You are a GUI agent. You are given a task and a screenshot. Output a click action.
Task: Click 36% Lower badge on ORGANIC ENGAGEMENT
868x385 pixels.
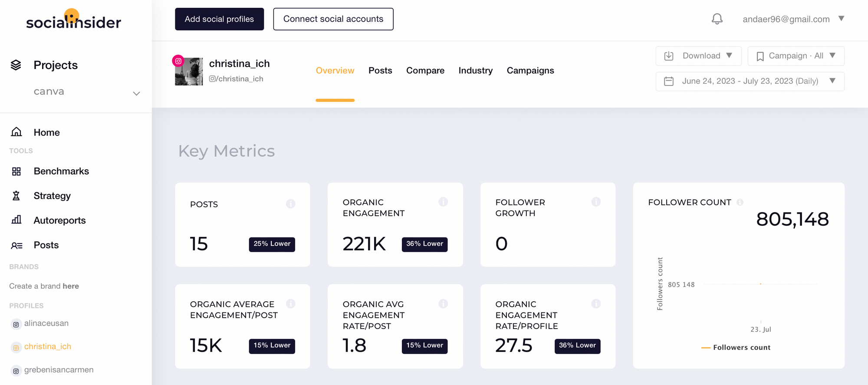click(x=424, y=244)
